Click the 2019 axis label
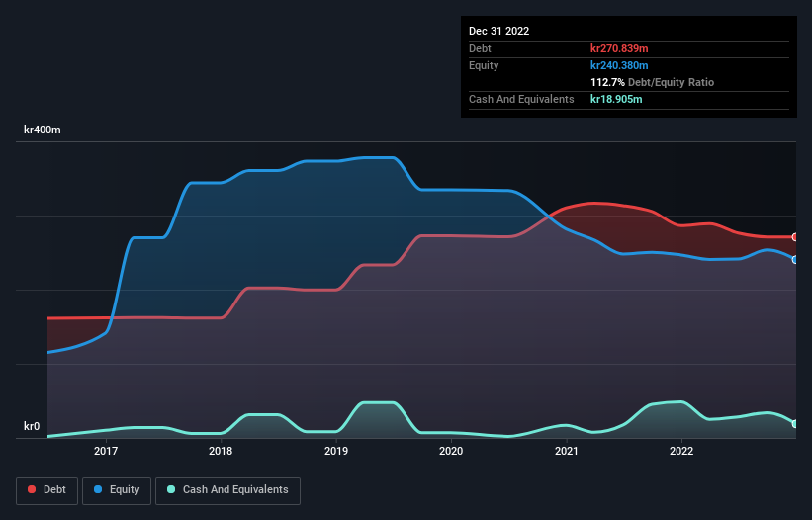The image size is (812, 520). click(336, 451)
